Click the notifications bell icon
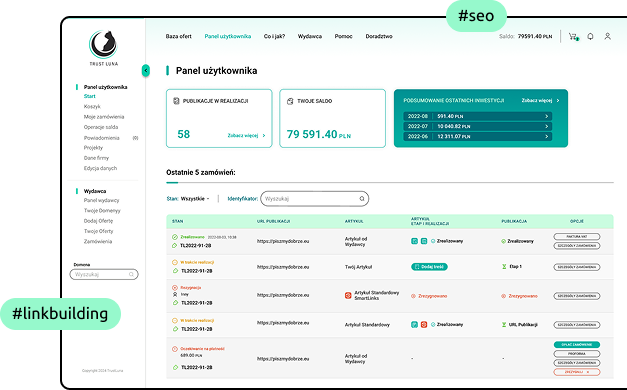Screen dimensions: 627x390 coord(590,36)
